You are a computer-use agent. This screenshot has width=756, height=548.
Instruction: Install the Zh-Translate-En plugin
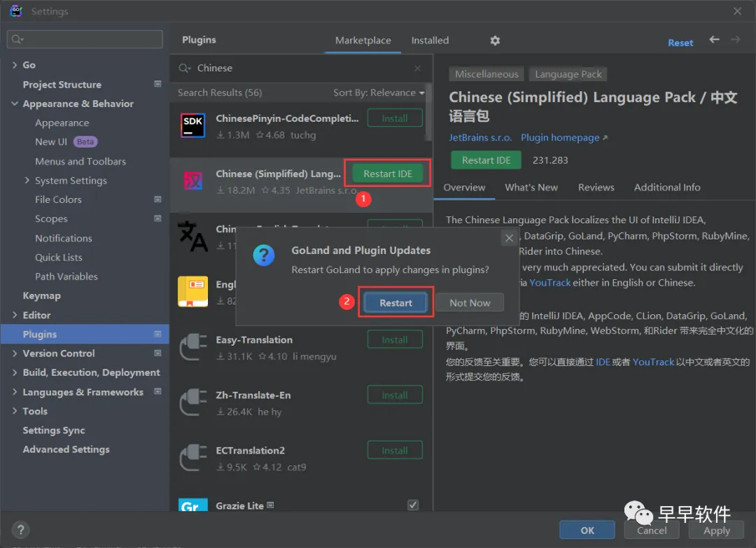pyautogui.click(x=395, y=395)
